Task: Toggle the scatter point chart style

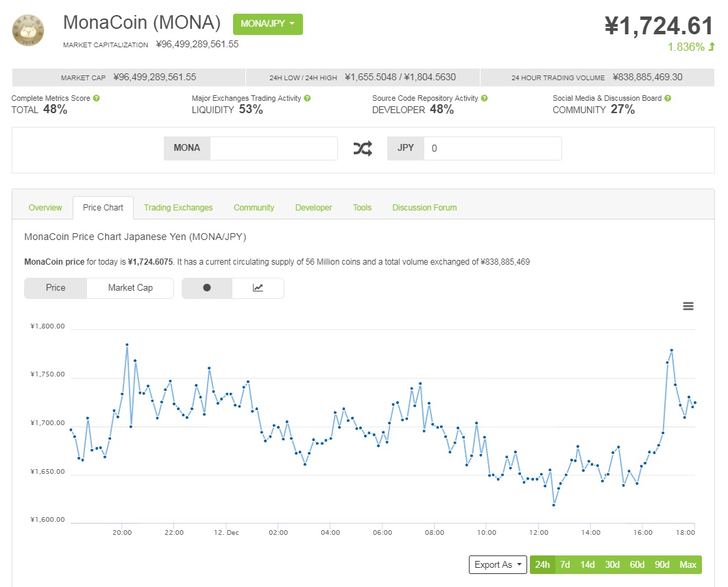Action: point(207,288)
